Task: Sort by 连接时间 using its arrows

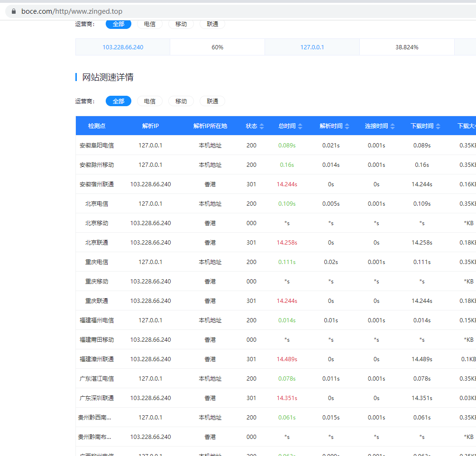Action: [393, 126]
